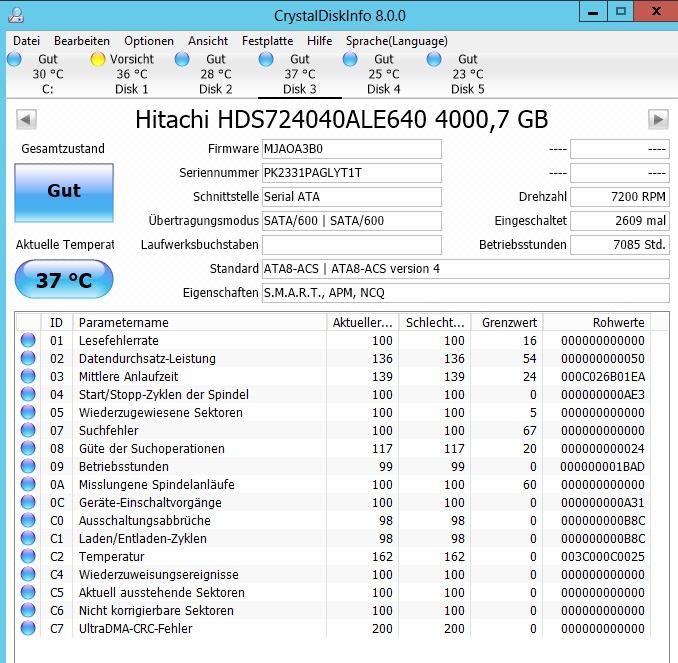Click status orb for Laden/Entladen-Zyklen
Viewport: 678px width, 663px height.
click(28, 538)
